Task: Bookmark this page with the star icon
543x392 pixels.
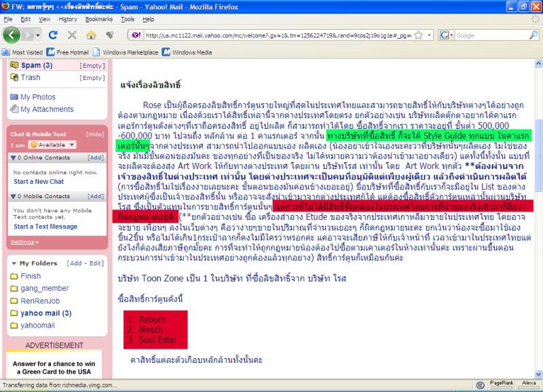Action: coord(419,35)
